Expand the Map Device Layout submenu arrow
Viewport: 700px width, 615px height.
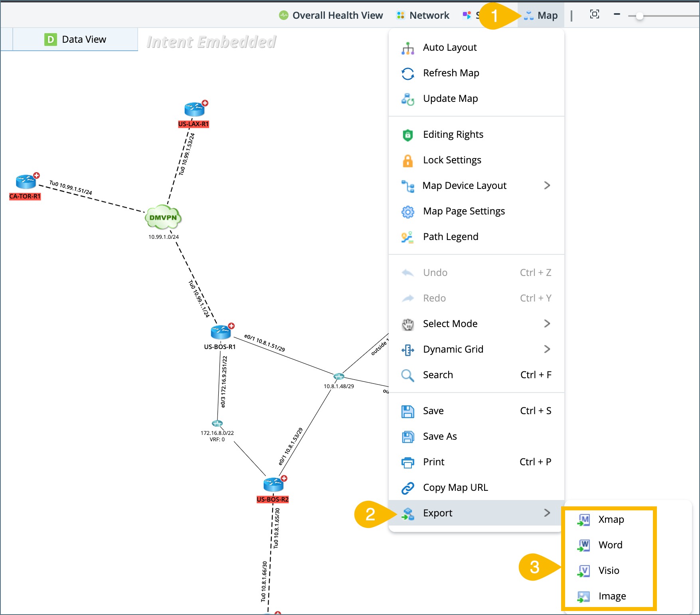[547, 185]
